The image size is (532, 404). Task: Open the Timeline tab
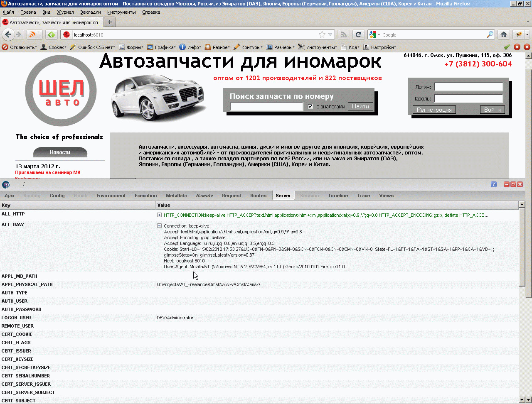338,196
